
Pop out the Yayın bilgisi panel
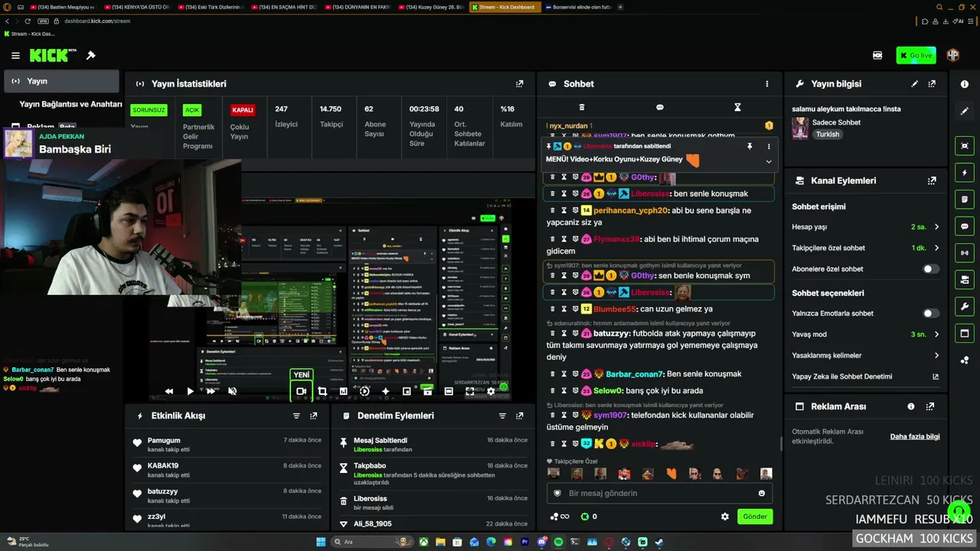click(932, 83)
